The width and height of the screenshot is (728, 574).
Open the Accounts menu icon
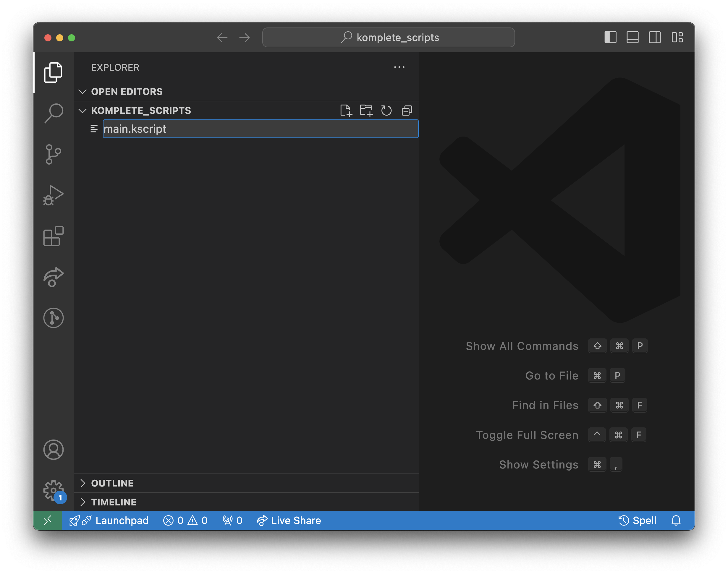coord(53,450)
